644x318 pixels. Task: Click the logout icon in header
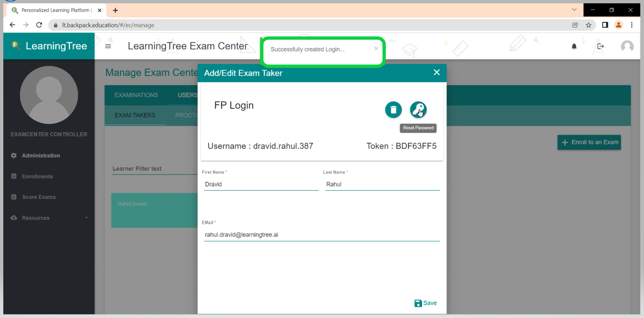[601, 46]
